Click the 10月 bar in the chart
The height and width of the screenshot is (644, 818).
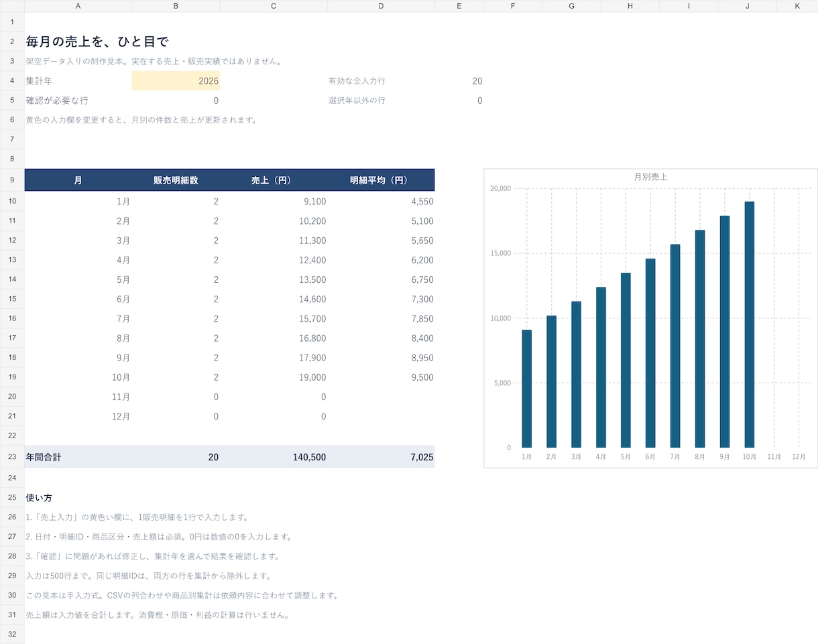coord(750,324)
